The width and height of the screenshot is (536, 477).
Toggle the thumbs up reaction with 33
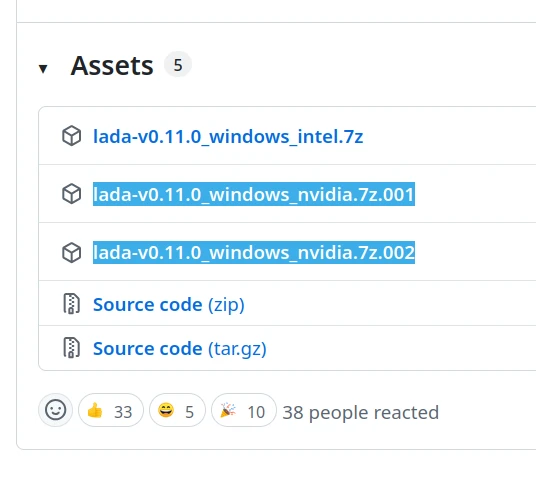point(111,410)
